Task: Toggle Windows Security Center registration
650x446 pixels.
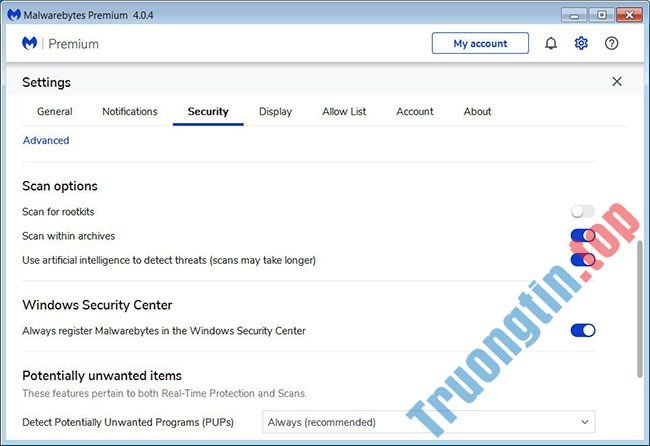Action: click(x=582, y=330)
